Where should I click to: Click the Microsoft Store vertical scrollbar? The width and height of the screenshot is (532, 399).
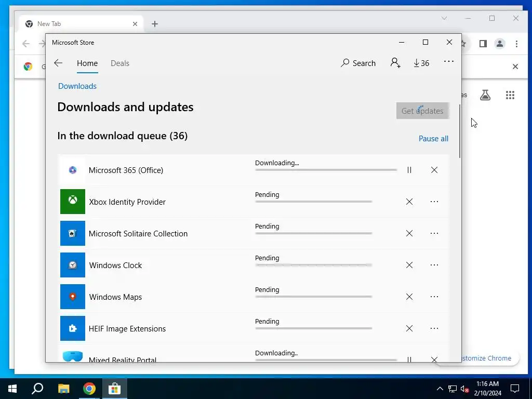click(x=460, y=131)
